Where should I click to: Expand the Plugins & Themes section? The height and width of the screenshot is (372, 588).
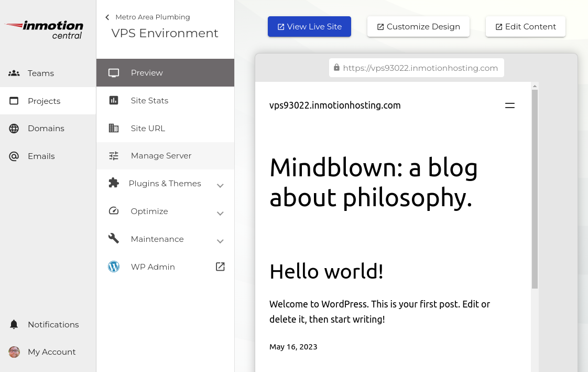click(x=220, y=185)
